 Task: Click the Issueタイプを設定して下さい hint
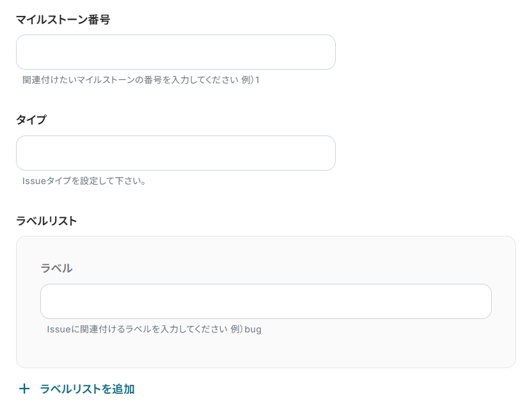click(x=84, y=182)
